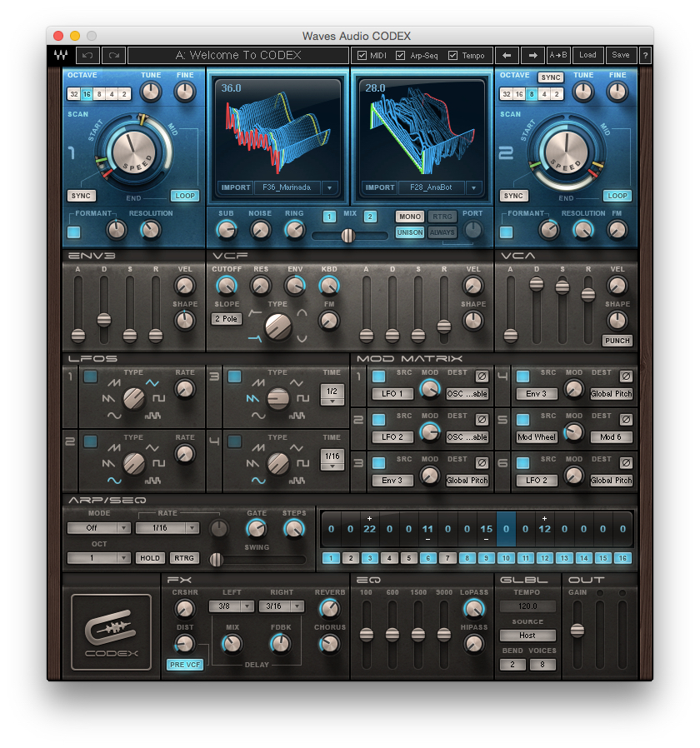Toggle PRE VCF for the distortion effect

184,665
